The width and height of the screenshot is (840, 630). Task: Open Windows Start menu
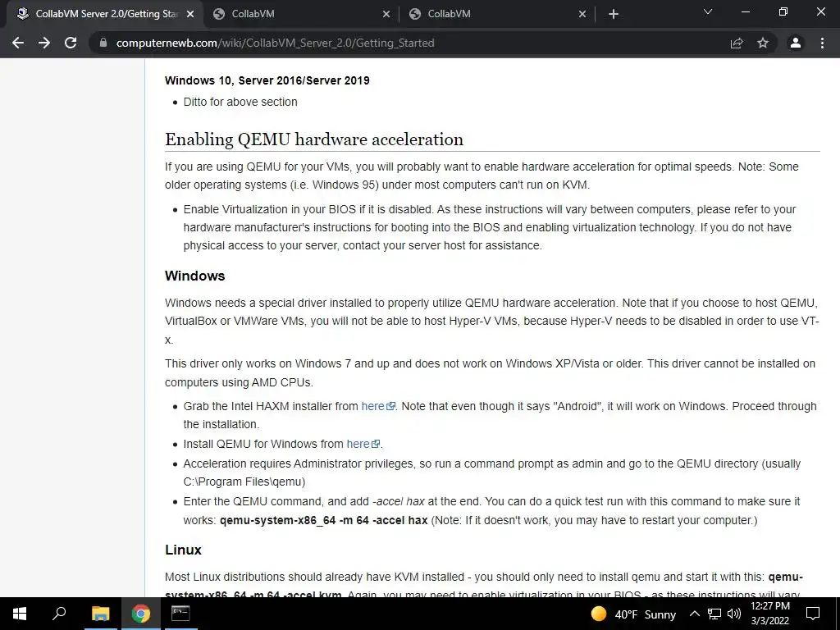point(20,614)
